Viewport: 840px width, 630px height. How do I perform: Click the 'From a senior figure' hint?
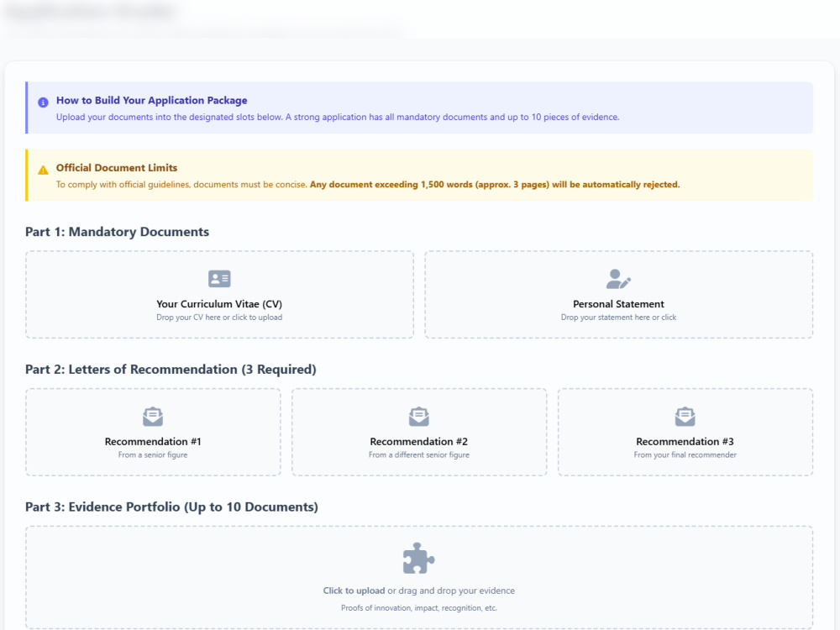[x=153, y=454]
